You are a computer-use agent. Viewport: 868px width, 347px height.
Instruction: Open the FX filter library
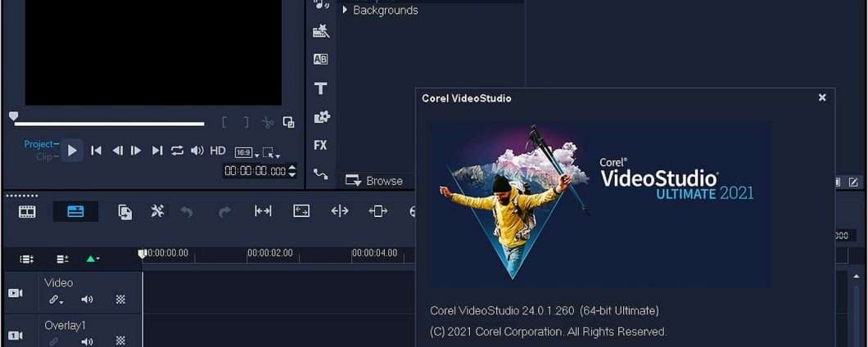pos(320,145)
